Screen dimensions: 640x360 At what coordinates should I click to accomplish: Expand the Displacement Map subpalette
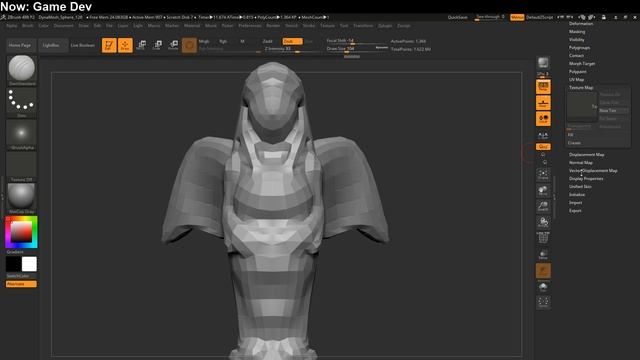point(587,154)
